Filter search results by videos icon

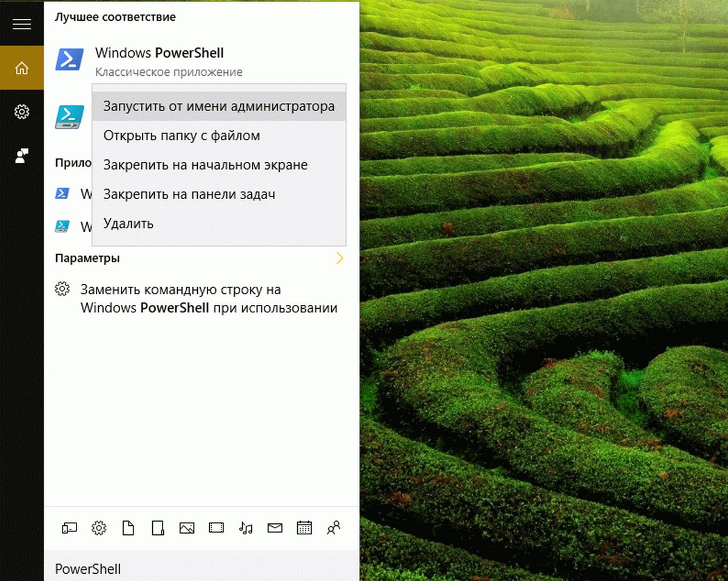pyautogui.click(x=216, y=528)
